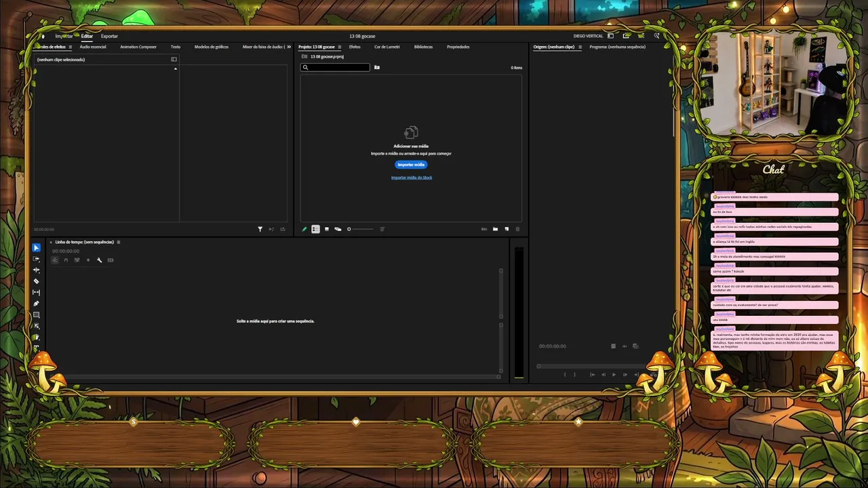Click DIEGO VERTICAL workspace label

pyautogui.click(x=588, y=36)
